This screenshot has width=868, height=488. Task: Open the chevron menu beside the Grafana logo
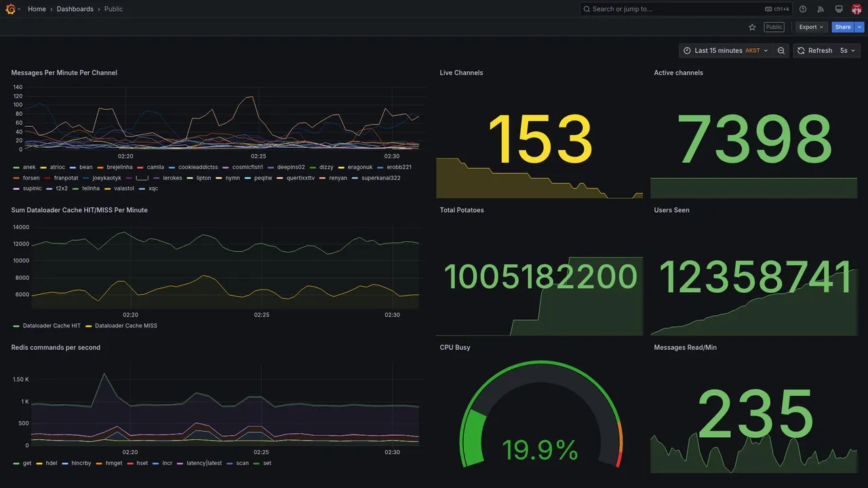point(19,9)
